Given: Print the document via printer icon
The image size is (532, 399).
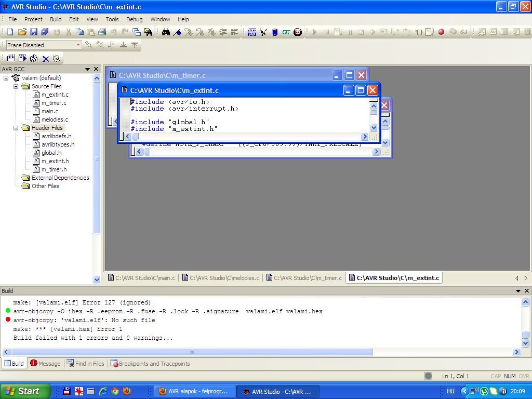Looking at the screenshot, I should point(102,32).
